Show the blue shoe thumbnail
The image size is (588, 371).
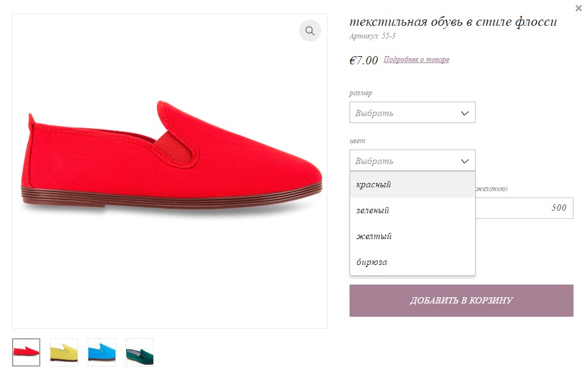point(102,352)
